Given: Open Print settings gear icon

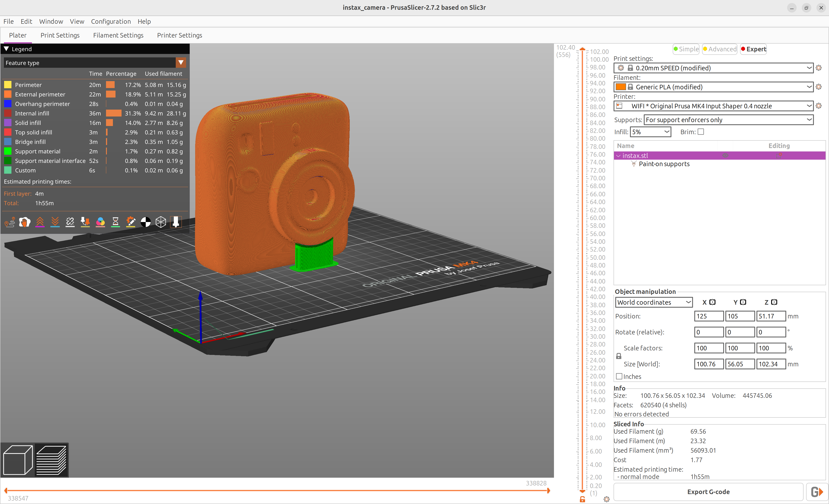Looking at the screenshot, I should [x=819, y=68].
